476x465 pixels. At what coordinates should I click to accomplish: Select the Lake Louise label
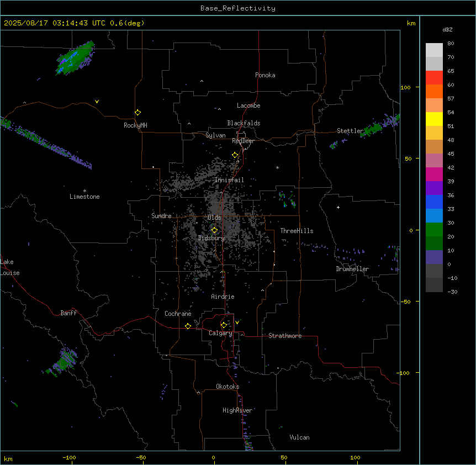click(x=10, y=267)
